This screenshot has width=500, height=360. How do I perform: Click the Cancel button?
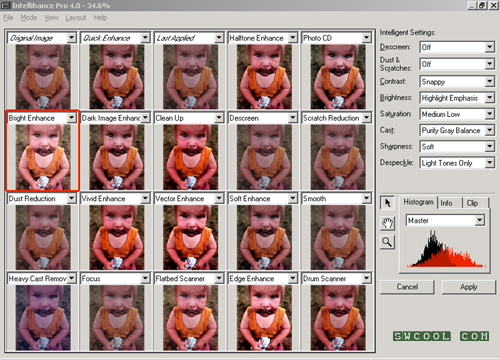[407, 287]
